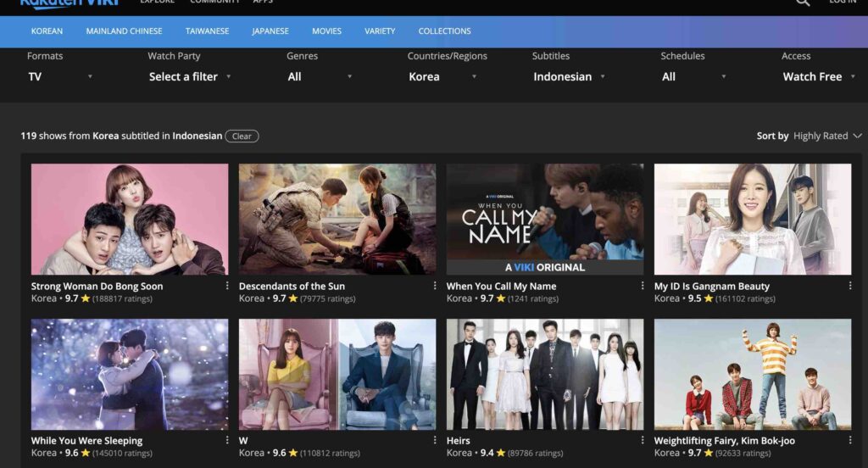Screen dimensions: 868x468
Task: Click Weightlifting Fairy, Kim Bok-joo poster thumbnail
Action: (x=753, y=374)
